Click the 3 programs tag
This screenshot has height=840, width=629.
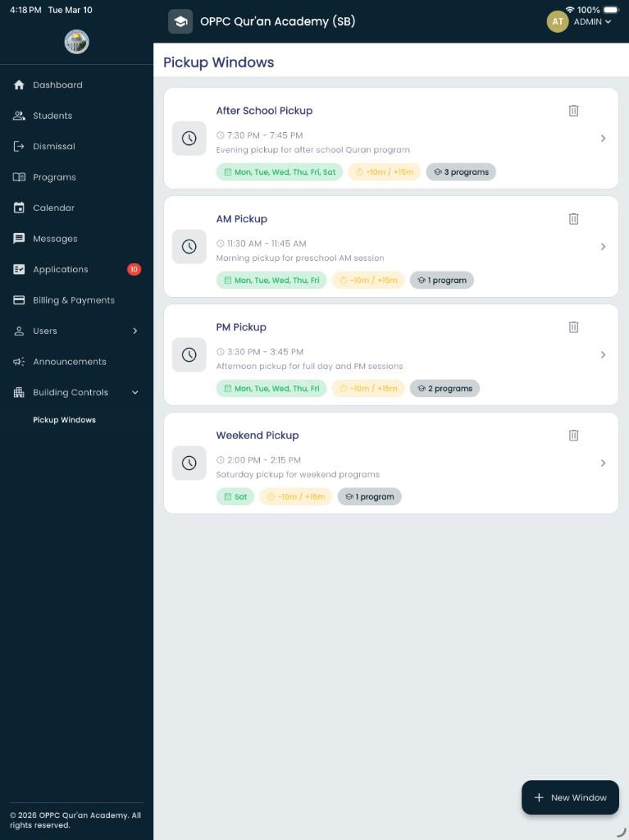(461, 172)
